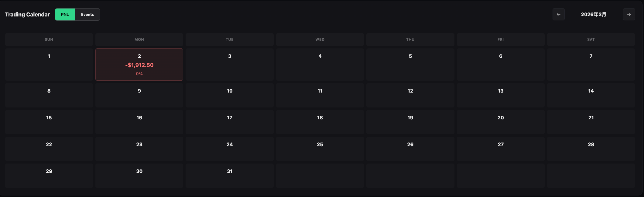
Task: Select the SUN column header
Action: pos(49,40)
